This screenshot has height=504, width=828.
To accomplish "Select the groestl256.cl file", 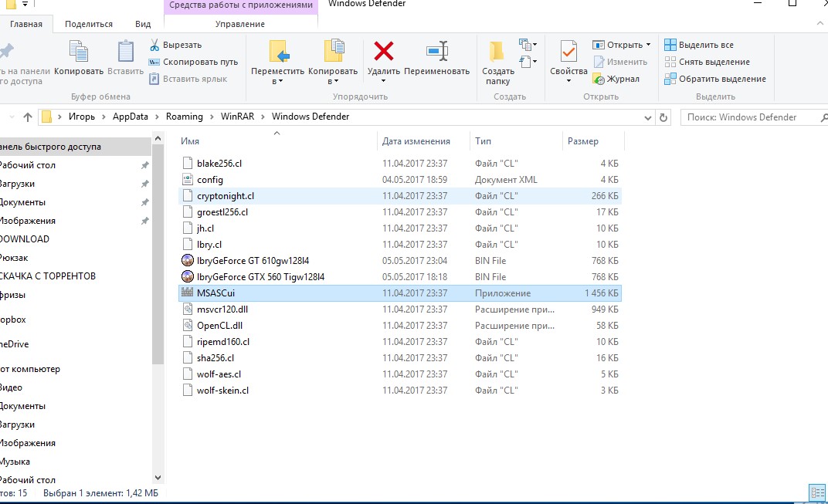I will tap(222, 212).
